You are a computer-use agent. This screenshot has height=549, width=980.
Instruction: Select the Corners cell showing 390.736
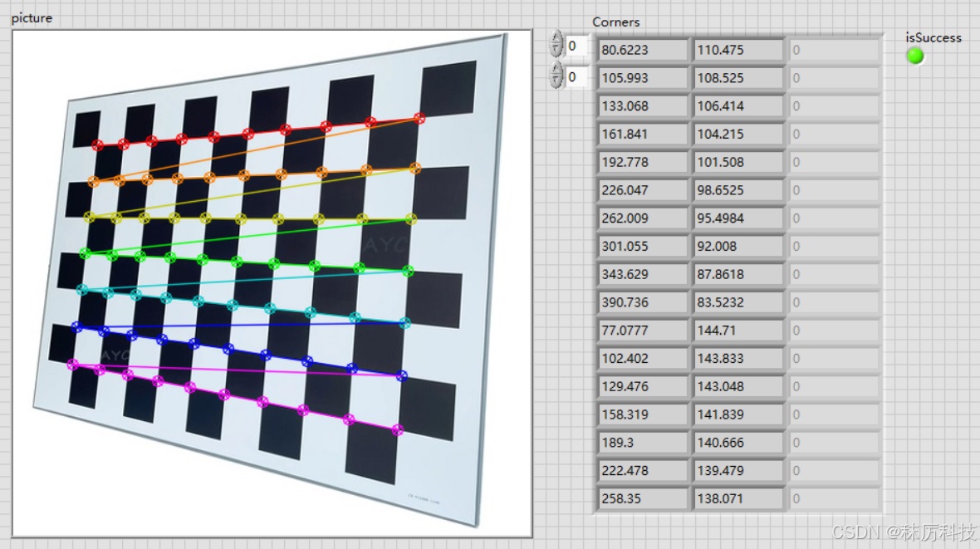tap(643, 302)
